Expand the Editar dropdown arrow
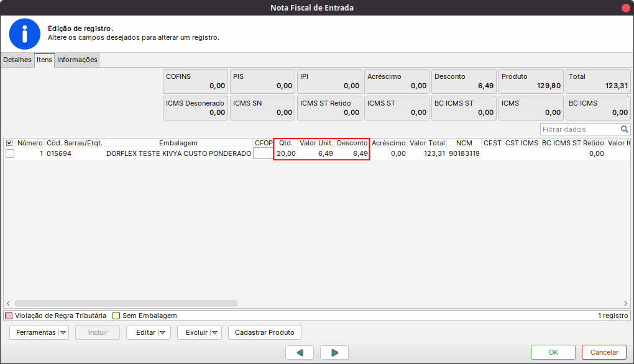The image size is (634, 364). [x=163, y=332]
